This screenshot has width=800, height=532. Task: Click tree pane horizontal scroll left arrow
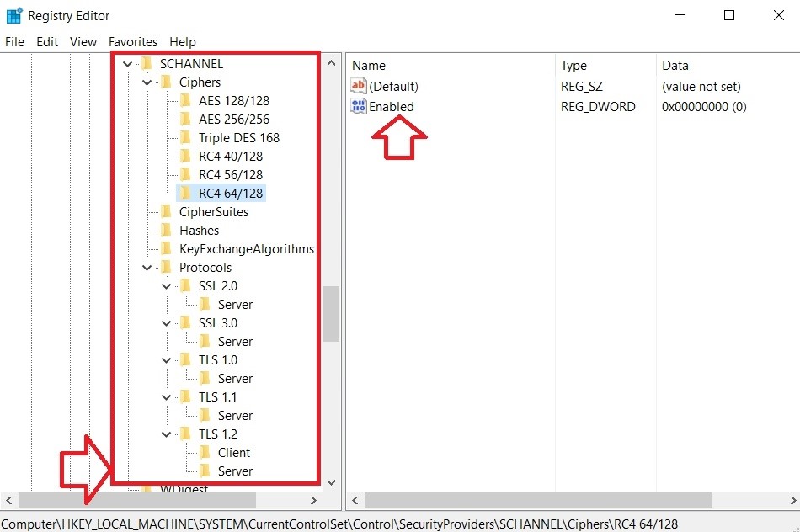tap(8, 500)
